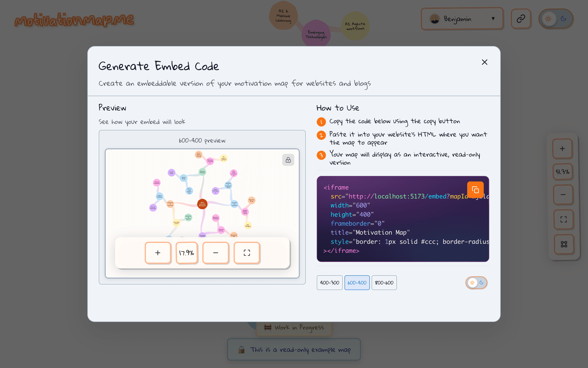Close the Generate Embed Code dialog
Image resolution: width=588 pixels, height=368 pixels.
(484, 62)
